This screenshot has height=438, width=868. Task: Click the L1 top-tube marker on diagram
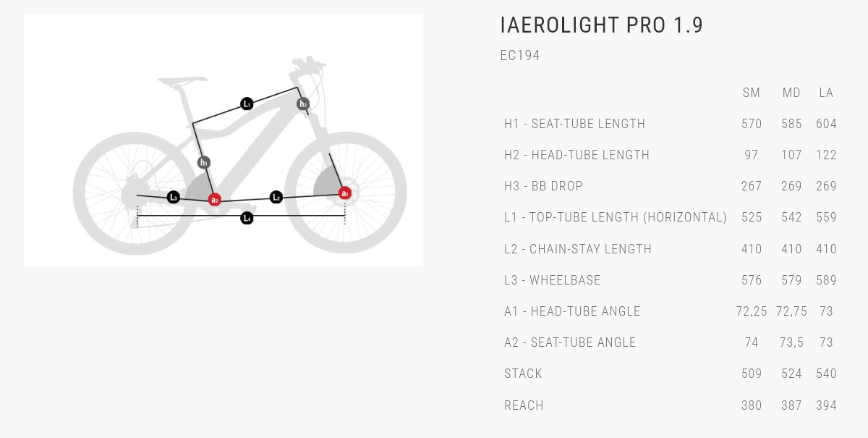tap(247, 104)
